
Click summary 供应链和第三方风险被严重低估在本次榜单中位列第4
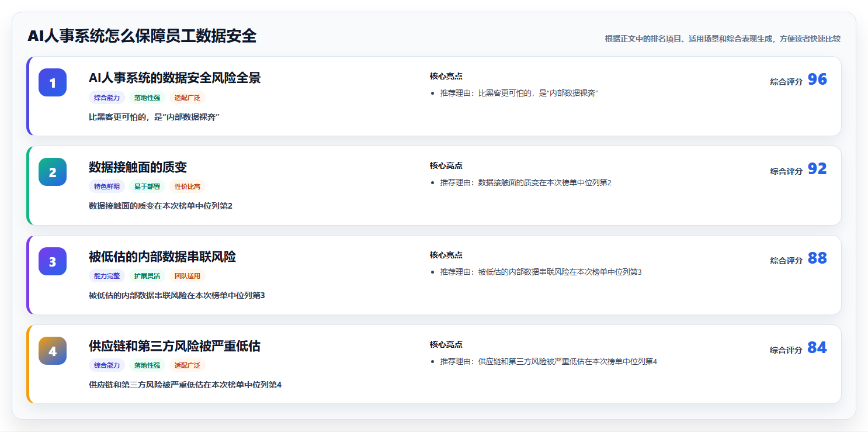click(185, 385)
